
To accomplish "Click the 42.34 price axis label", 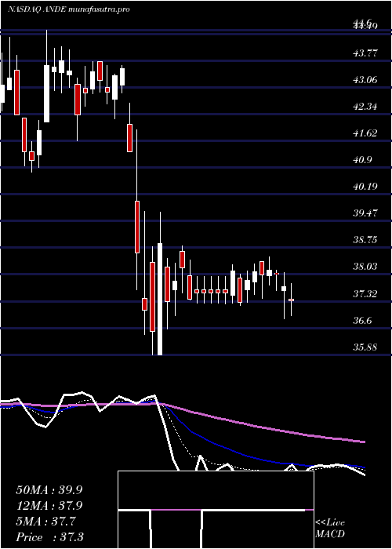I will point(365,107).
